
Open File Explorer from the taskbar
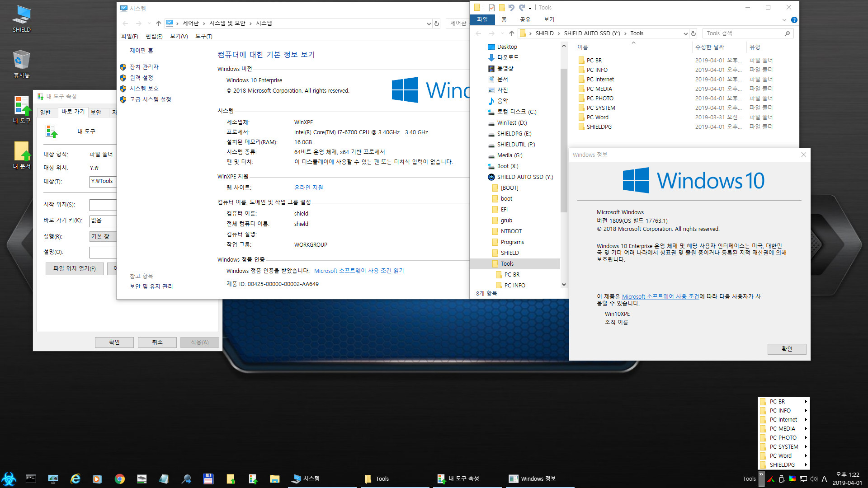274,479
